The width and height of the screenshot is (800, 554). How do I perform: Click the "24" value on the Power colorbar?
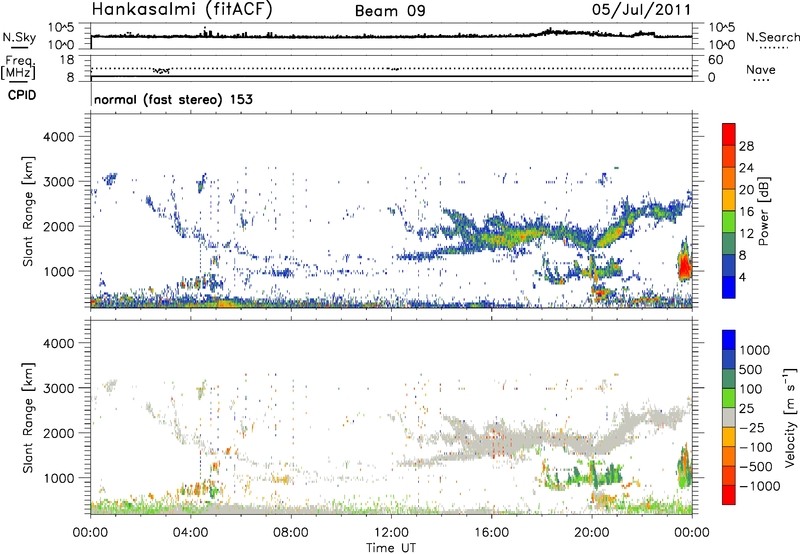(746, 168)
